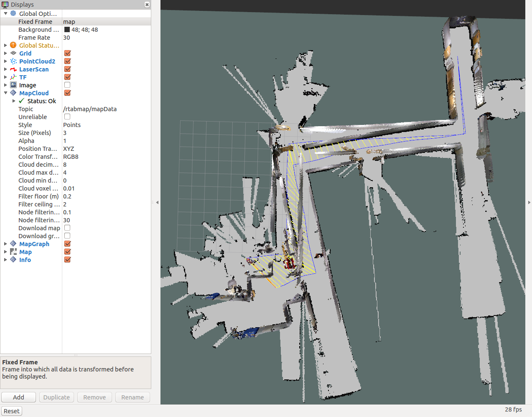This screenshot has height=417, width=532.
Task: Click the Map display icon
Action: (x=13, y=252)
